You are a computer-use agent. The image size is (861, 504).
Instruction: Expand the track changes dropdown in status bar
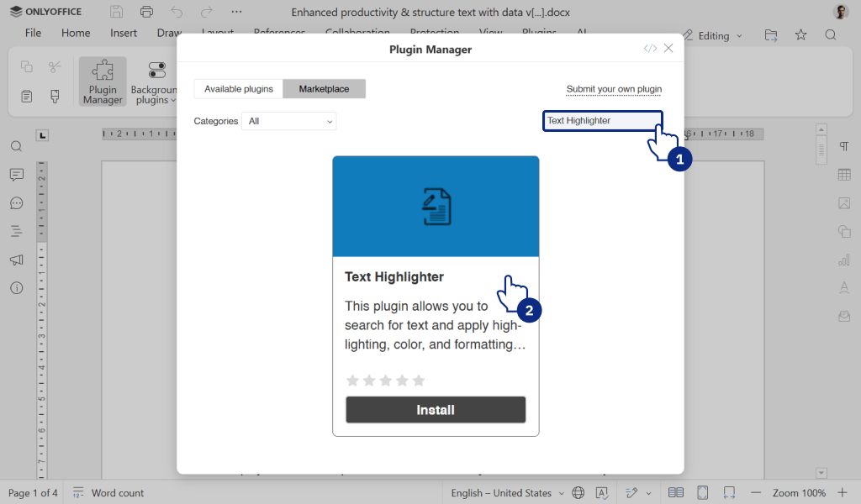pyautogui.click(x=648, y=493)
